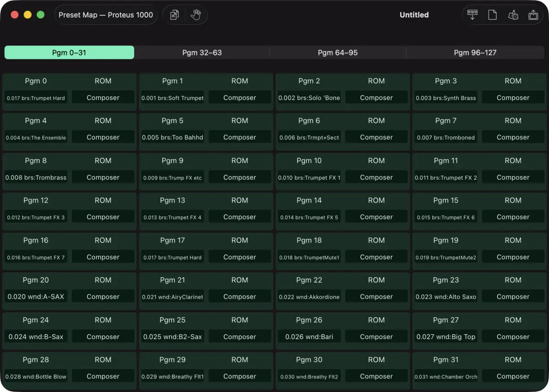Click the 0.010 brs:Trumpet FX 1 preset field

coord(309,177)
